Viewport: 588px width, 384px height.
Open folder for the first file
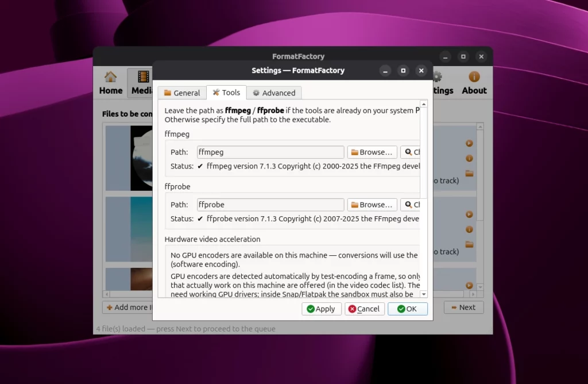point(469,174)
